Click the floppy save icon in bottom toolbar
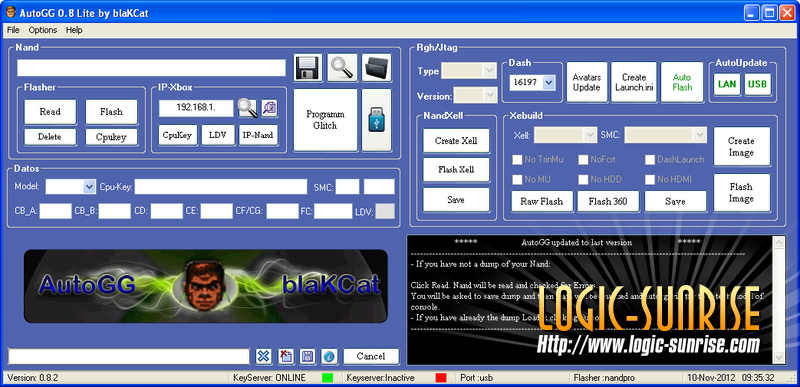The height and width of the screenshot is (387, 800). [x=307, y=356]
